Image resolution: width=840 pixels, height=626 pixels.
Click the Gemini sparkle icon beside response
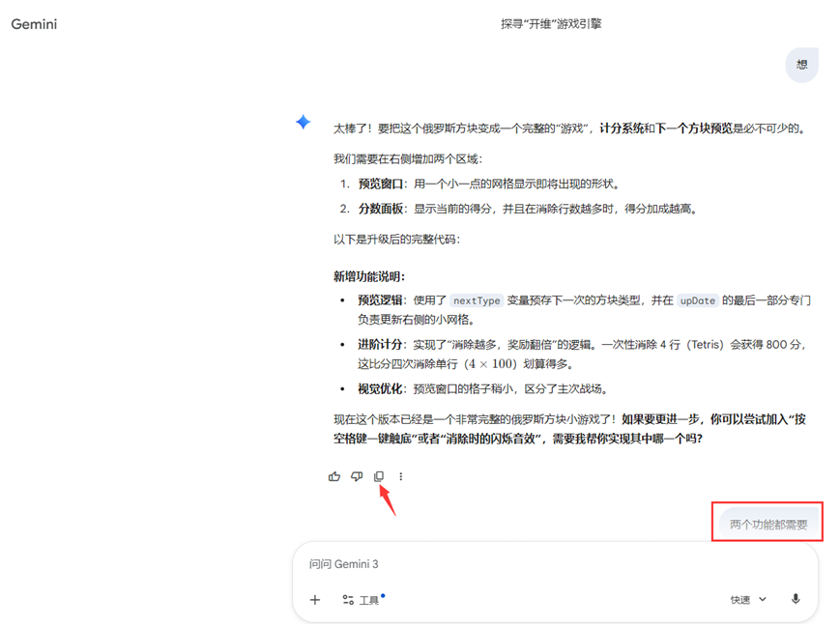[x=304, y=122]
